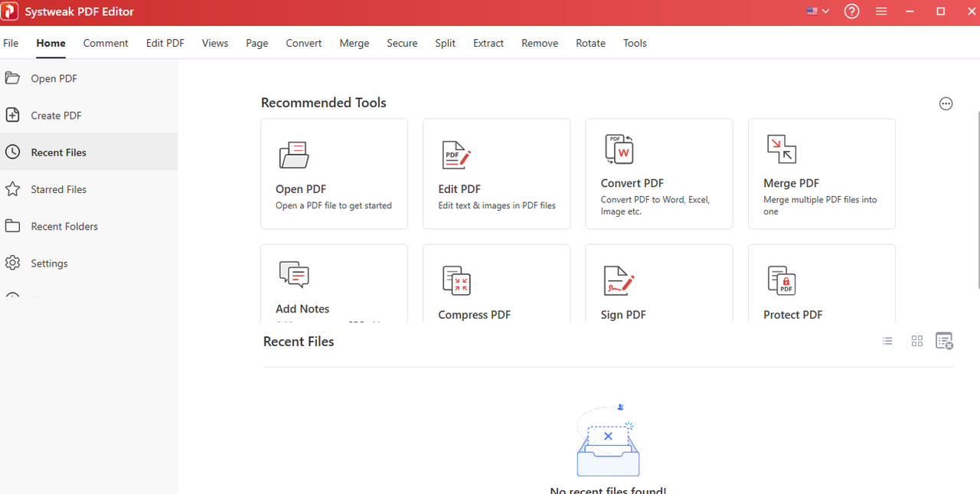Switch Recent Files to list view

pyautogui.click(x=887, y=341)
